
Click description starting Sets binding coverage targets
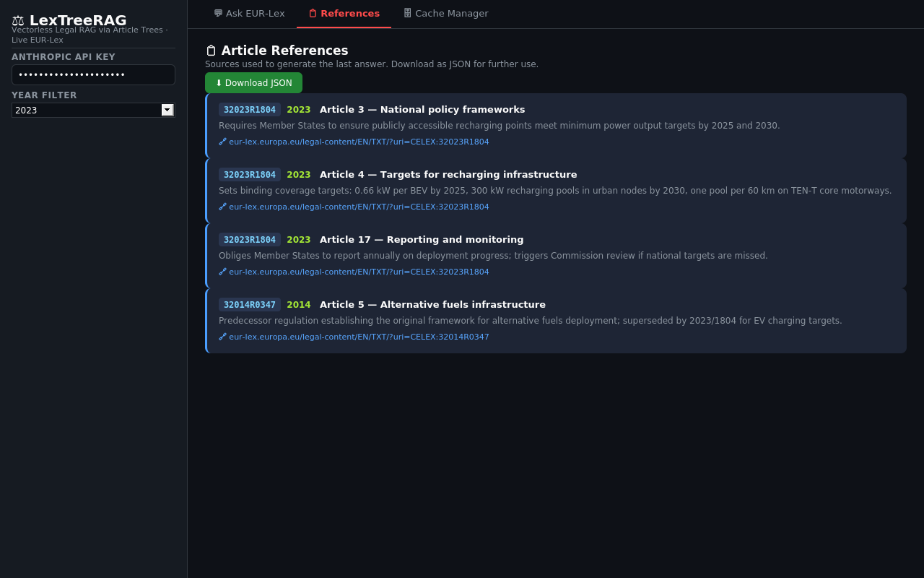[x=555, y=191]
